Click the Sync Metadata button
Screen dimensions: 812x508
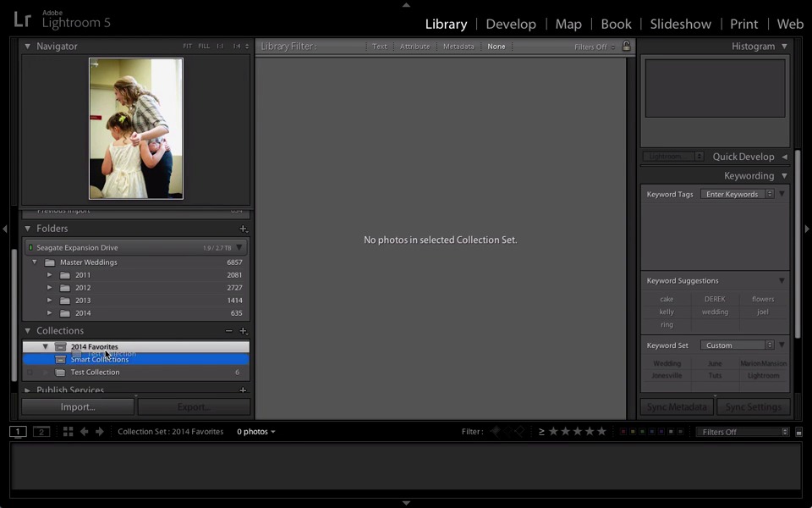pos(677,407)
